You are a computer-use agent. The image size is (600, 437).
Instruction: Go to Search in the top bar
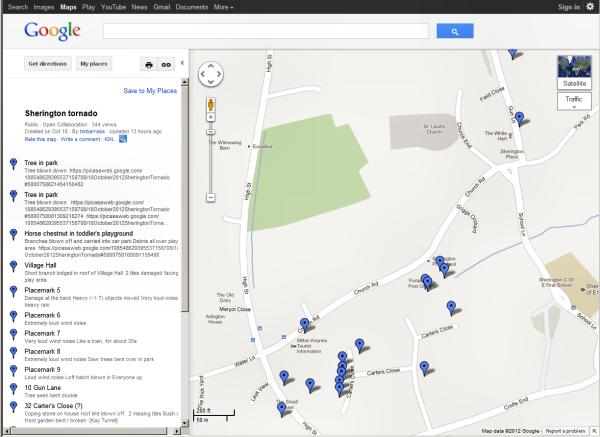pyautogui.click(x=18, y=7)
